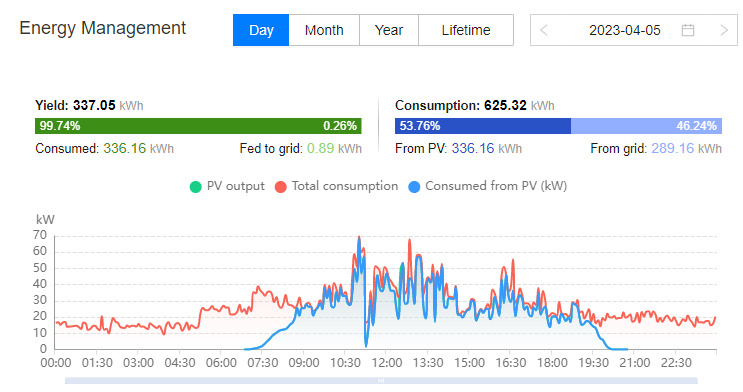The height and width of the screenshot is (392, 743).
Task: Click Fed to grid: 0.89 kWh value
Action: [x=300, y=148]
